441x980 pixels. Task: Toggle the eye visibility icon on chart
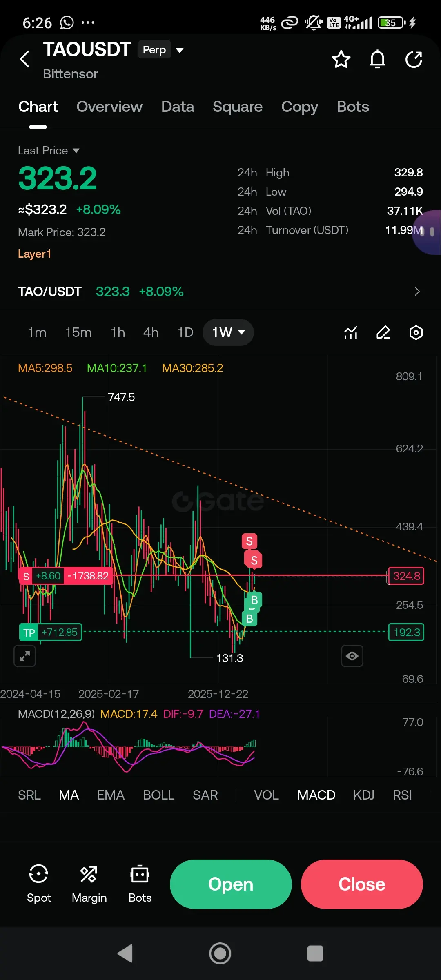(352, 656)
